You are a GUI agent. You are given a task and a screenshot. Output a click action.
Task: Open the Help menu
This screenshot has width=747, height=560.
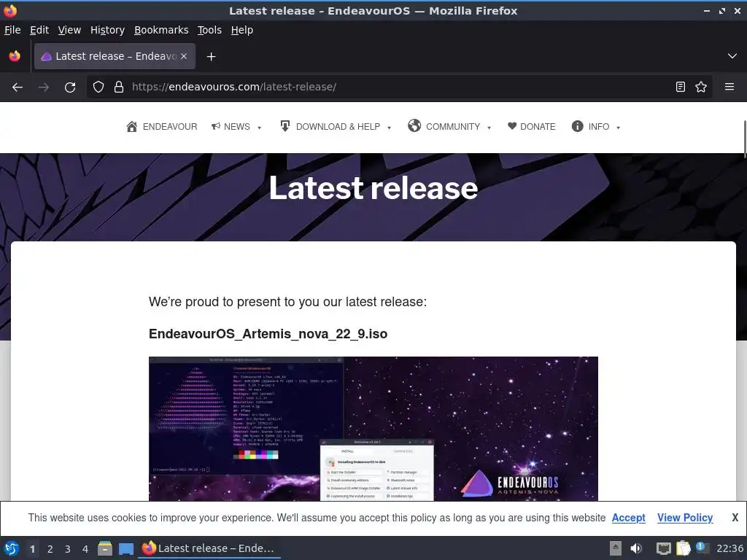click(x=242, y=30)
